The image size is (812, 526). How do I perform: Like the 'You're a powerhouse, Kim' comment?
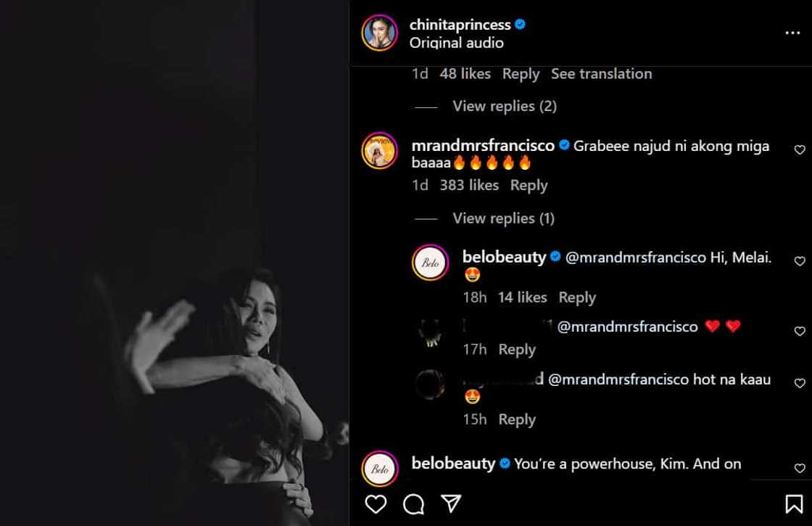click(800, 469)
